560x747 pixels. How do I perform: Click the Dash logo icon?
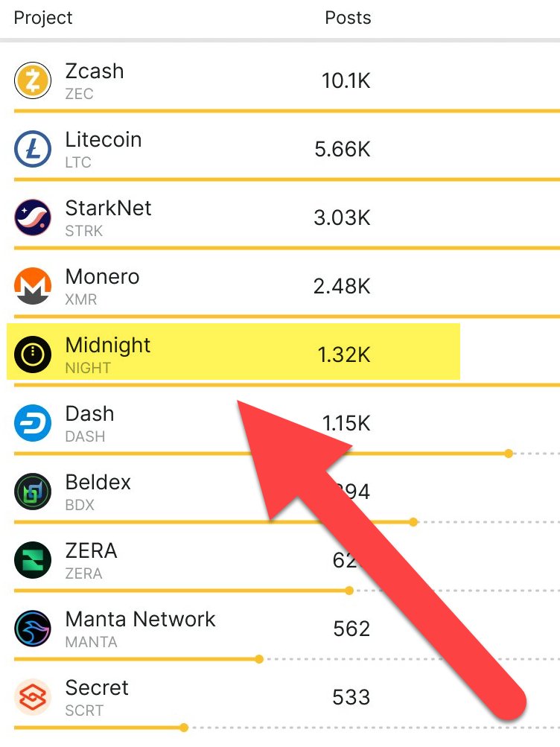click(x=33, y=423)
